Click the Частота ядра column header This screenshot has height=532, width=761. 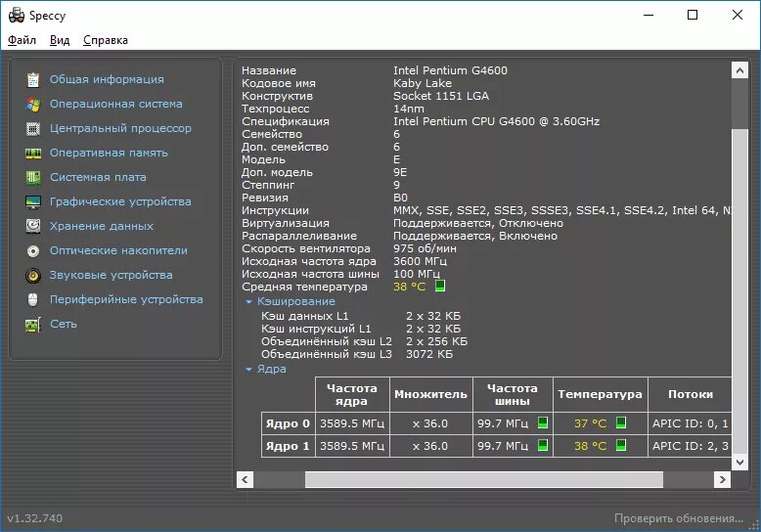352,395
